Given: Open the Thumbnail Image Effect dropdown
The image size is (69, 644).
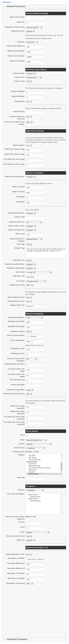Looking at the screenshot, I should coord(30,390).
